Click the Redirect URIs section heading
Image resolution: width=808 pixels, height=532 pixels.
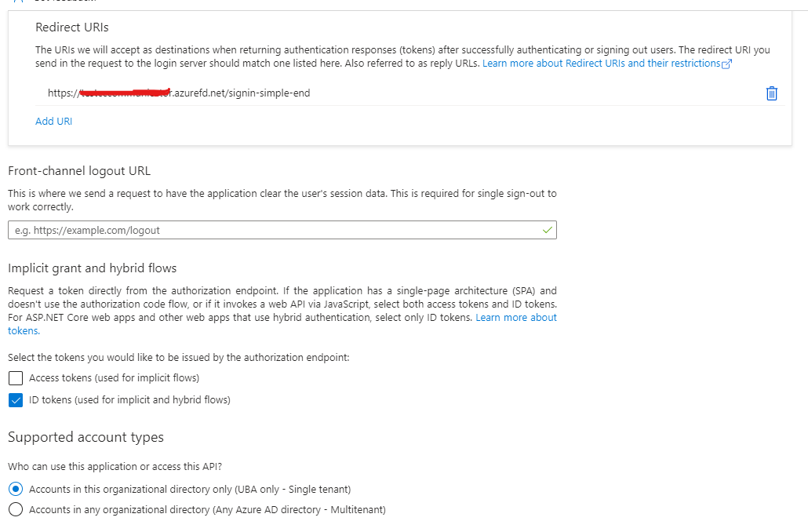[x=71, y=27]
